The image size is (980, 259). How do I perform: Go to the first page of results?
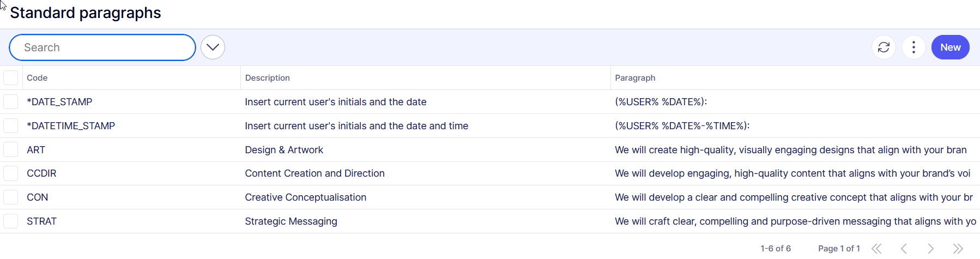(876, 249)
